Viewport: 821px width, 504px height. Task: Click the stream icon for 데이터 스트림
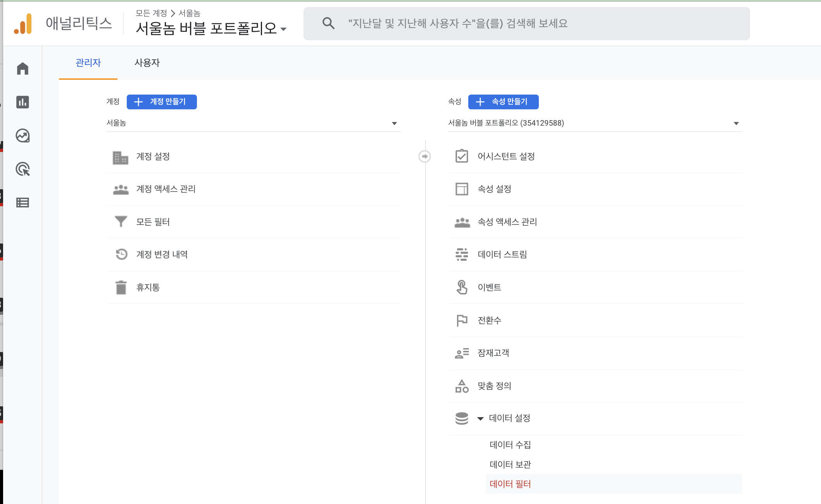point(462,254)
